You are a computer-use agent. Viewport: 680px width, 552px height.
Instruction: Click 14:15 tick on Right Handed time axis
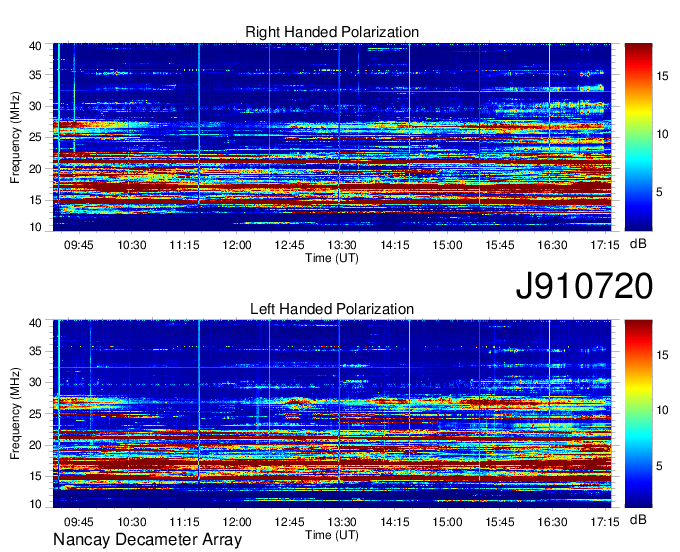[395, 245]
